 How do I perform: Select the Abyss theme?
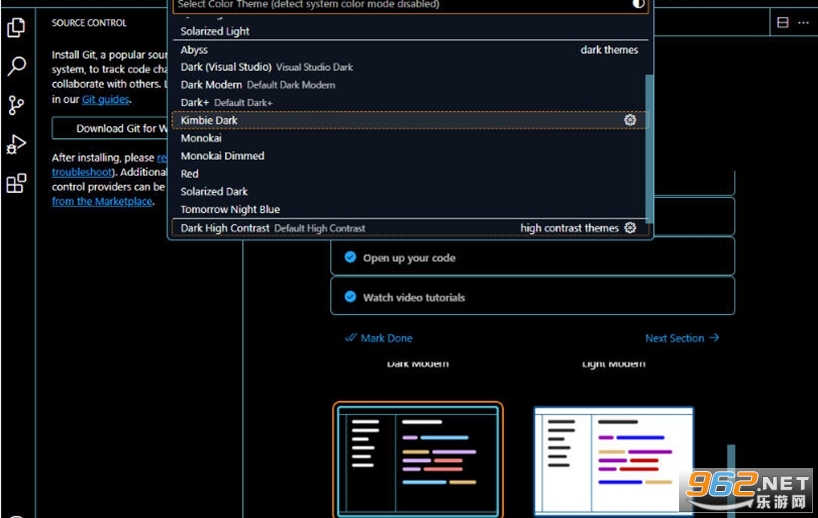tap(410, 50)
